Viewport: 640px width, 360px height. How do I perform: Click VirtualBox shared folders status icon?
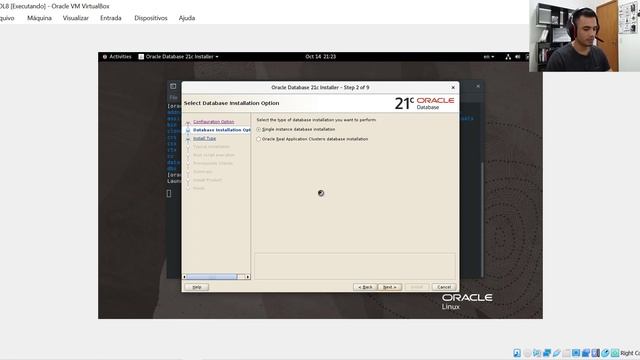point(567,353)
